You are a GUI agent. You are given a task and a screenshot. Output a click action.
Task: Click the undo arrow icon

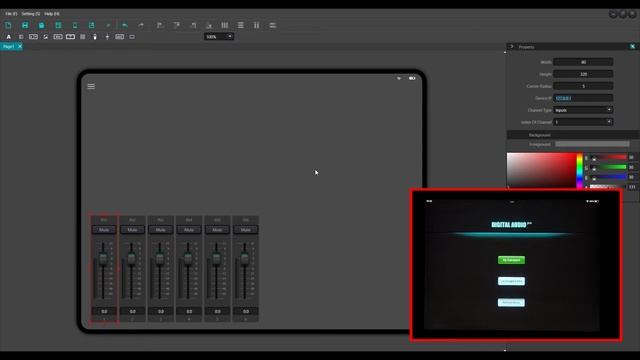coord(125,25)
